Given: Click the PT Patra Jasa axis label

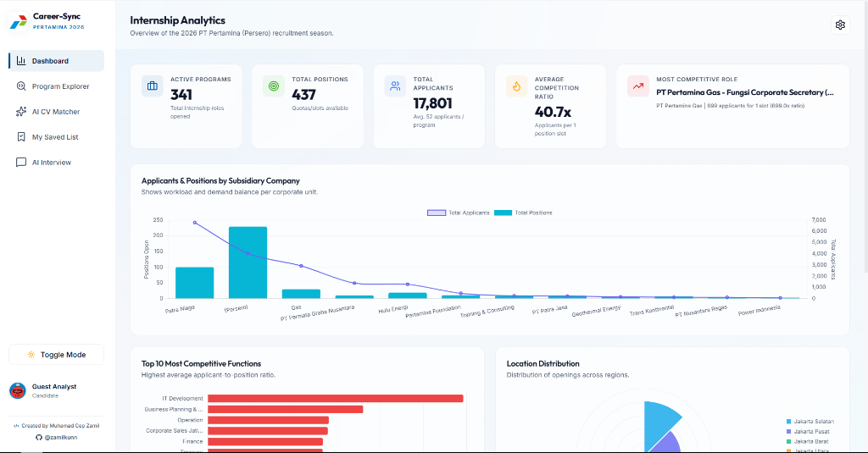Looking at the screenshot, I should pyautogui.click(x=549, y=309).
